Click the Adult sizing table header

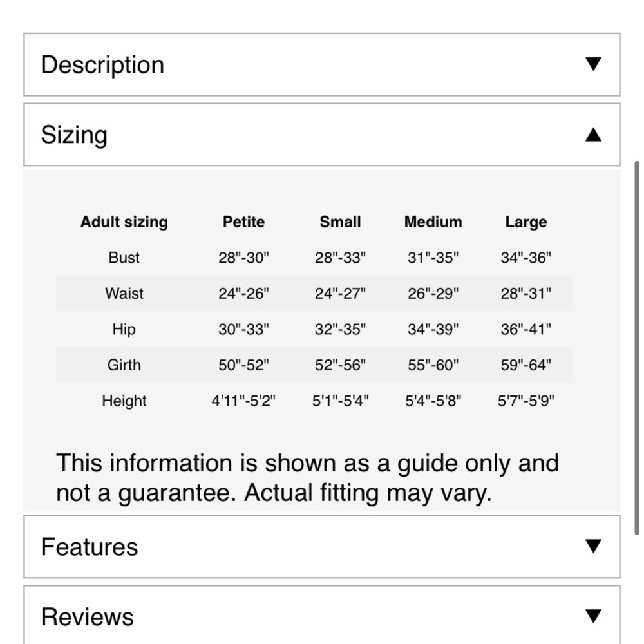(x=124, y=222)
